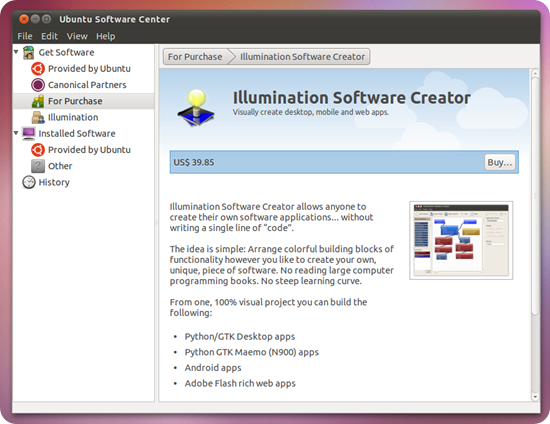Click the Get Software basket icon
The height and width of the screenshot is (424, 550).
coord(28,53)
